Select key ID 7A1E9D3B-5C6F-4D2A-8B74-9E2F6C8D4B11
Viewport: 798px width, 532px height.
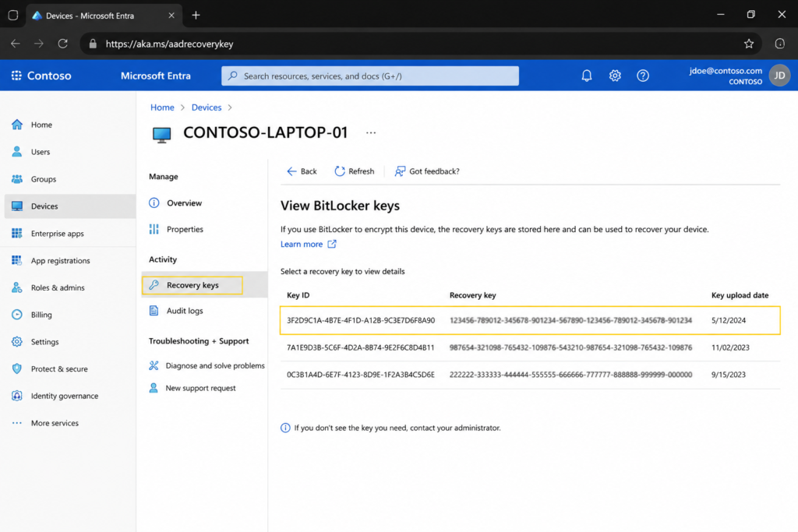click(360, 347)
